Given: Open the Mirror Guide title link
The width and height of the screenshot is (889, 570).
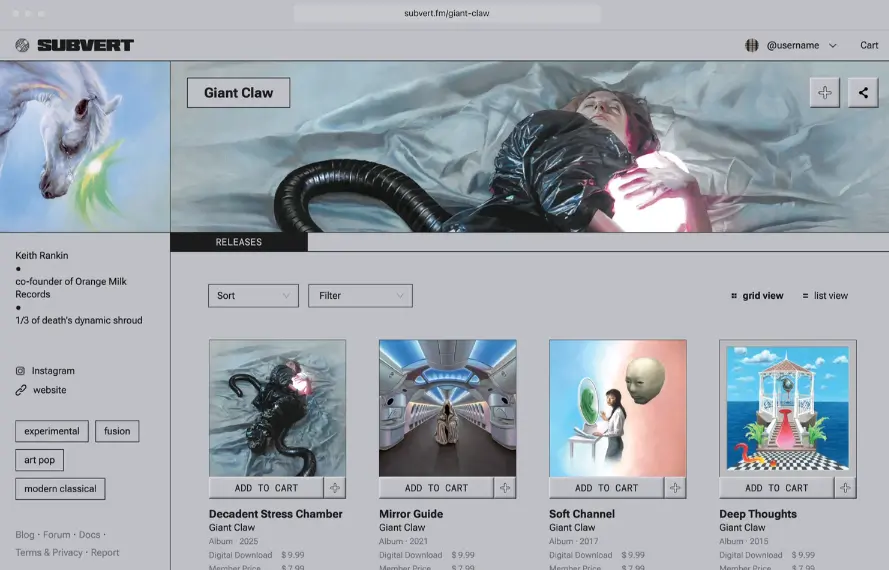Looking at the screenshot, I should (x=411, y=514).
